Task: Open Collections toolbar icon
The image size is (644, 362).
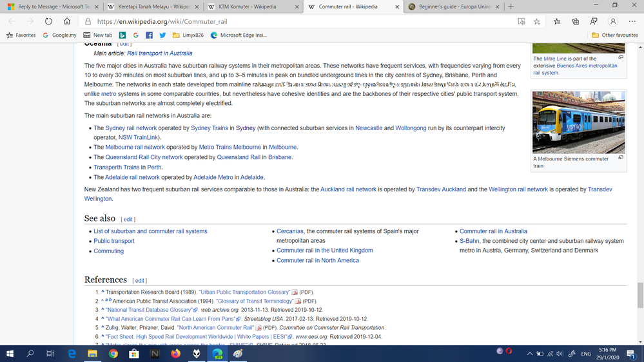Action: tap(576, 21)
